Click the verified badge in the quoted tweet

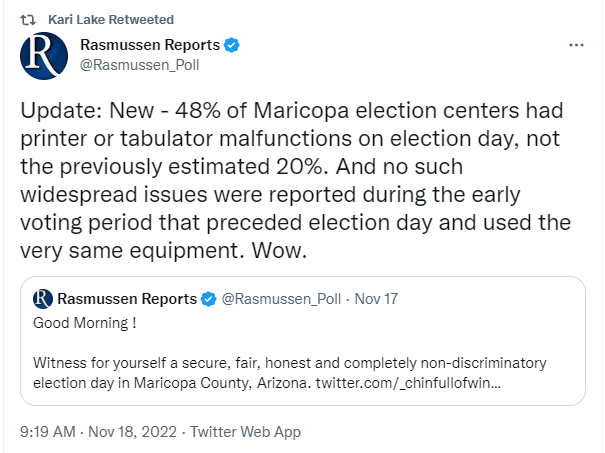209,299
